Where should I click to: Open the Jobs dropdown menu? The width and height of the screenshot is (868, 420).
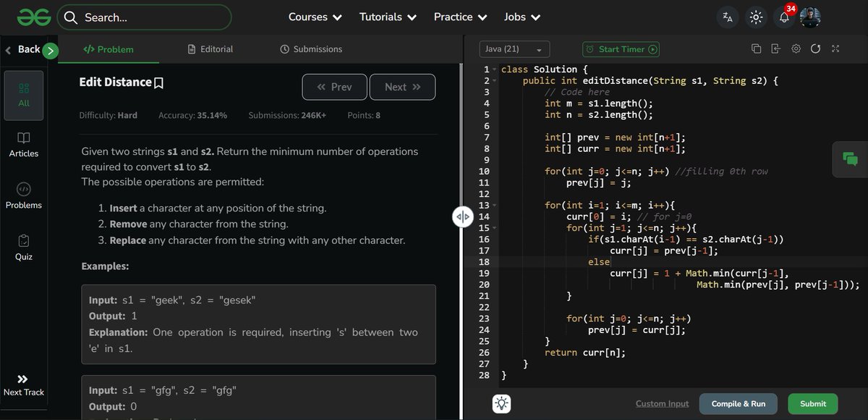point(522,17)
